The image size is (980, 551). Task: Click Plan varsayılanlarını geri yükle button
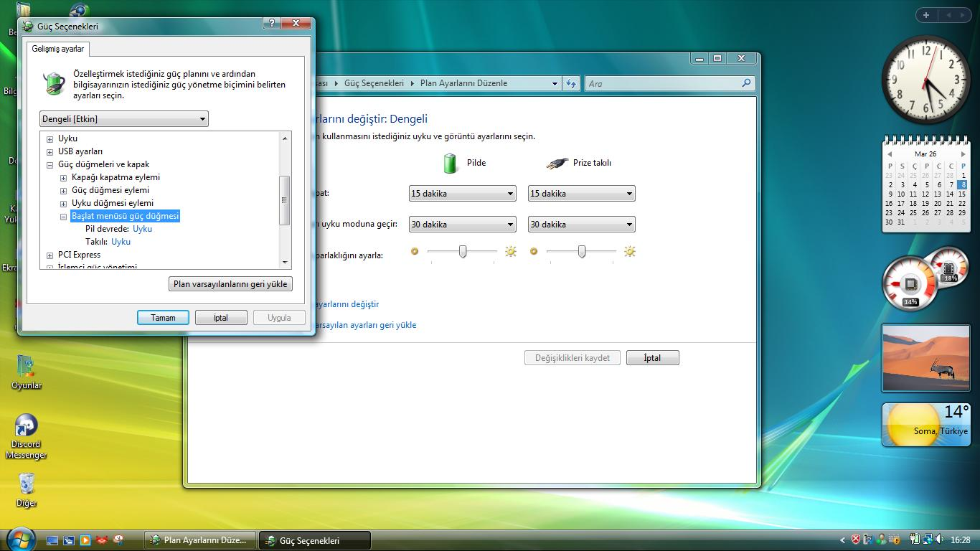click(x=230, y=284)
